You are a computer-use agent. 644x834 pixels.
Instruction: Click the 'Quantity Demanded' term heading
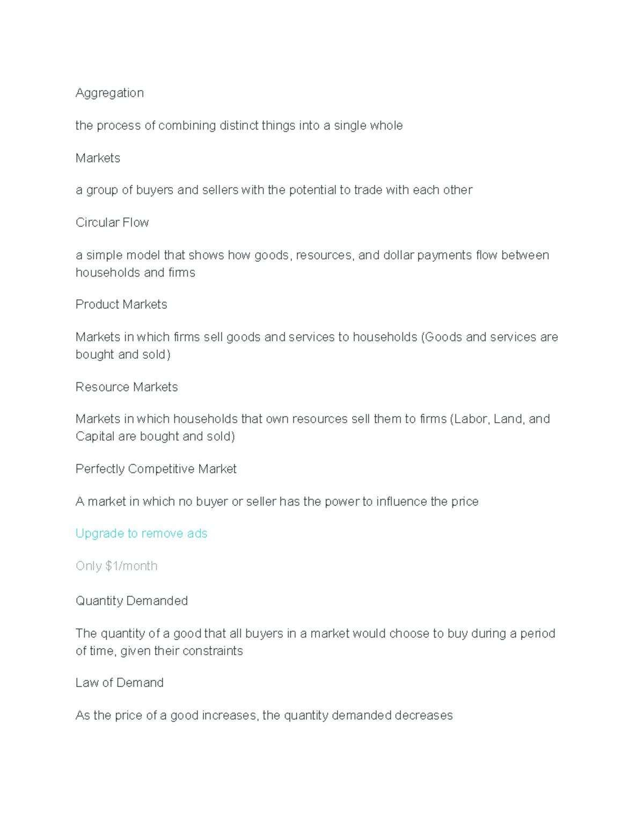[x=131, y=601]
